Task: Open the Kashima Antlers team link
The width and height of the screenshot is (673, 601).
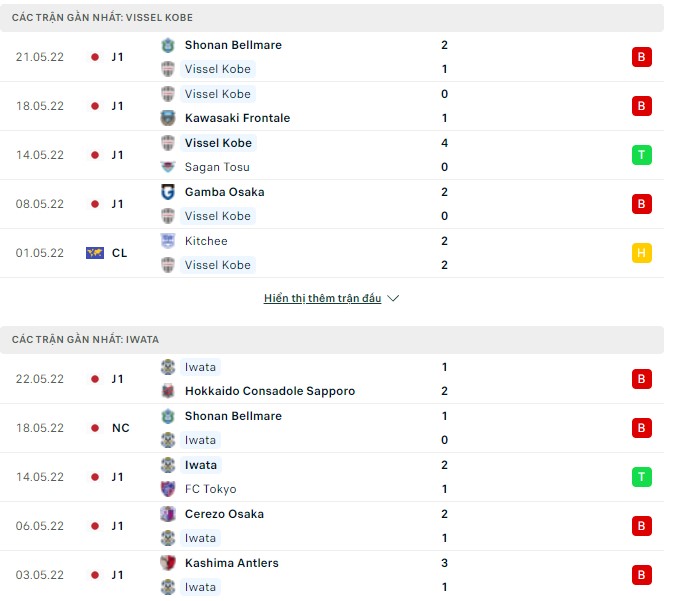Action: coord(232,563)
